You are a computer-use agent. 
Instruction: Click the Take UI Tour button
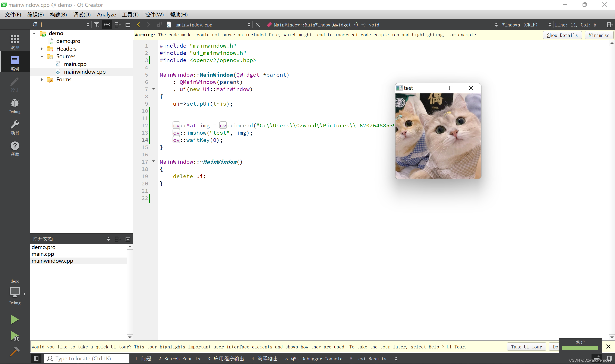526,347
